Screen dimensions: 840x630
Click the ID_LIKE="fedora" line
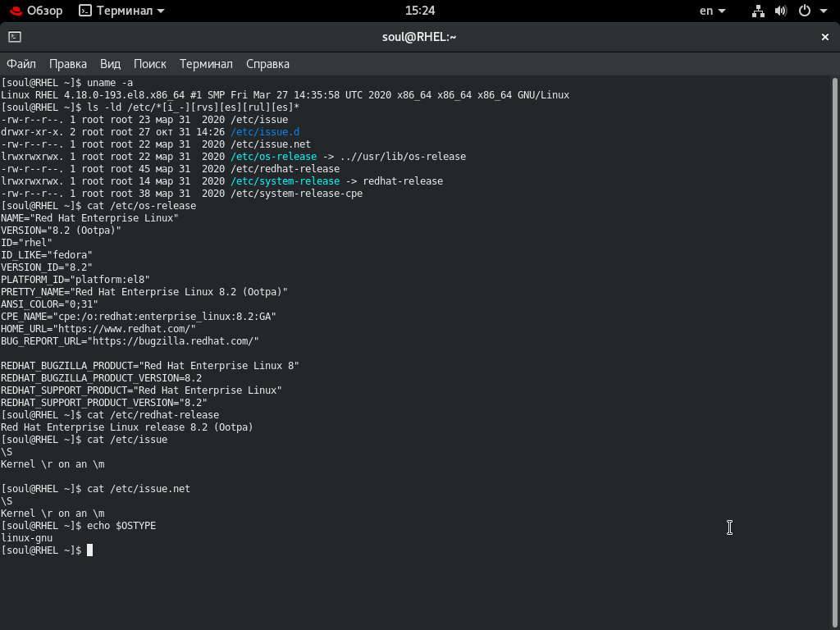pos(47,255)
